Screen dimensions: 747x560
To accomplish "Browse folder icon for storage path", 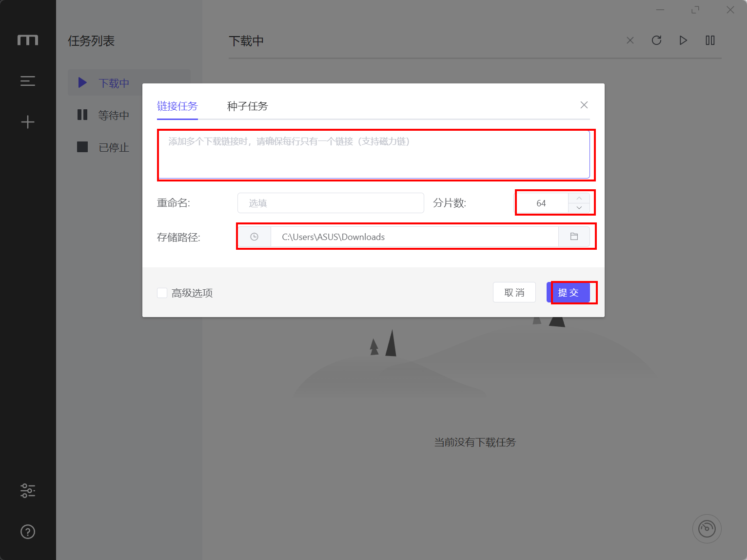I will (574, 237).
